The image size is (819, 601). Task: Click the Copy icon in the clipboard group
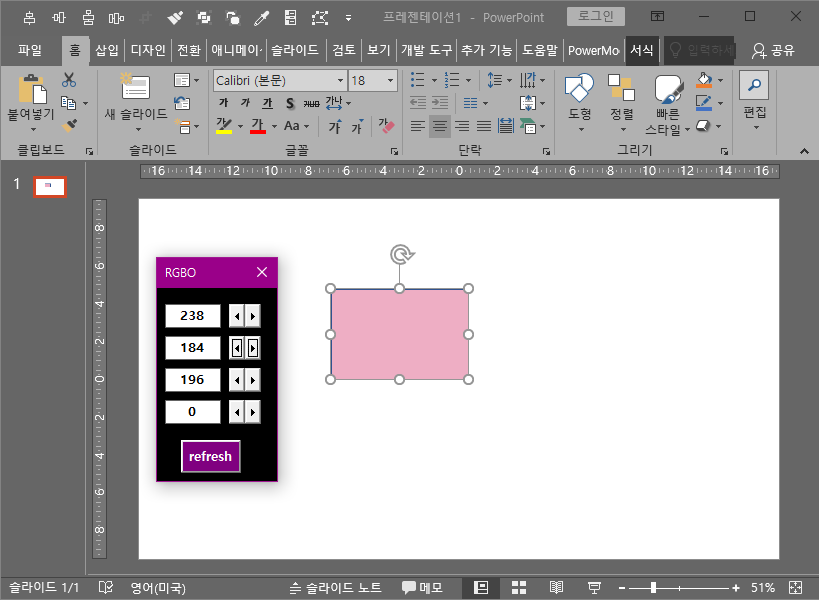tap(68, 103)
